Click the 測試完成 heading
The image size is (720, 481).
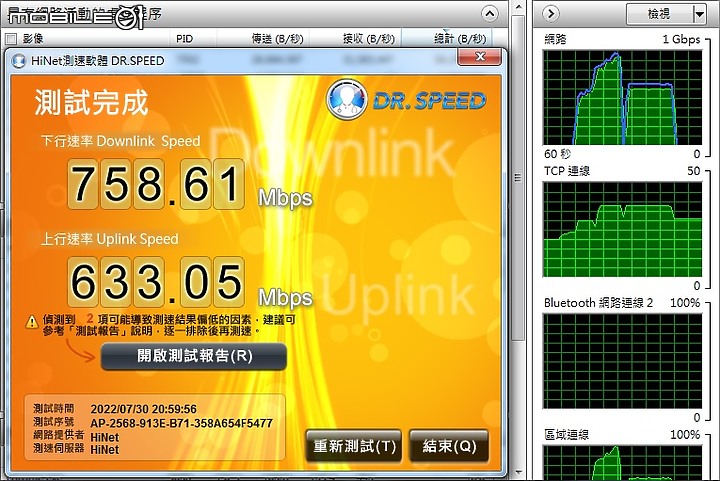click(91, 102)
